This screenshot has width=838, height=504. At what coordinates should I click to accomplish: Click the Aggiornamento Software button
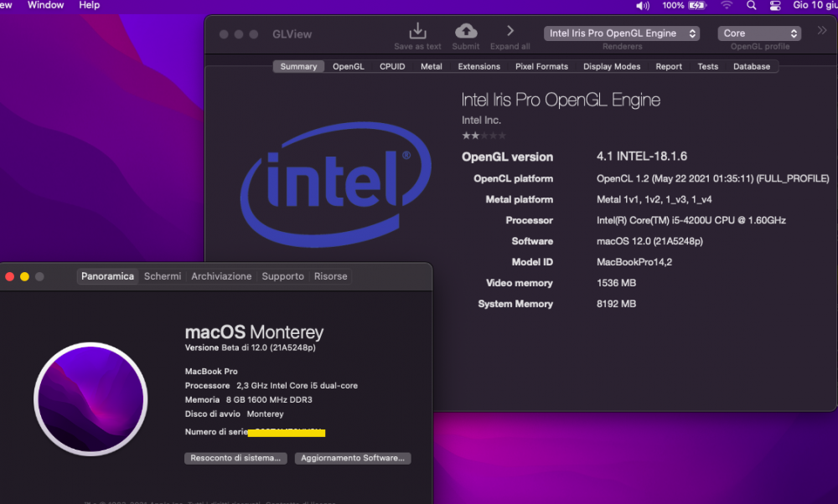click(353, 458)
